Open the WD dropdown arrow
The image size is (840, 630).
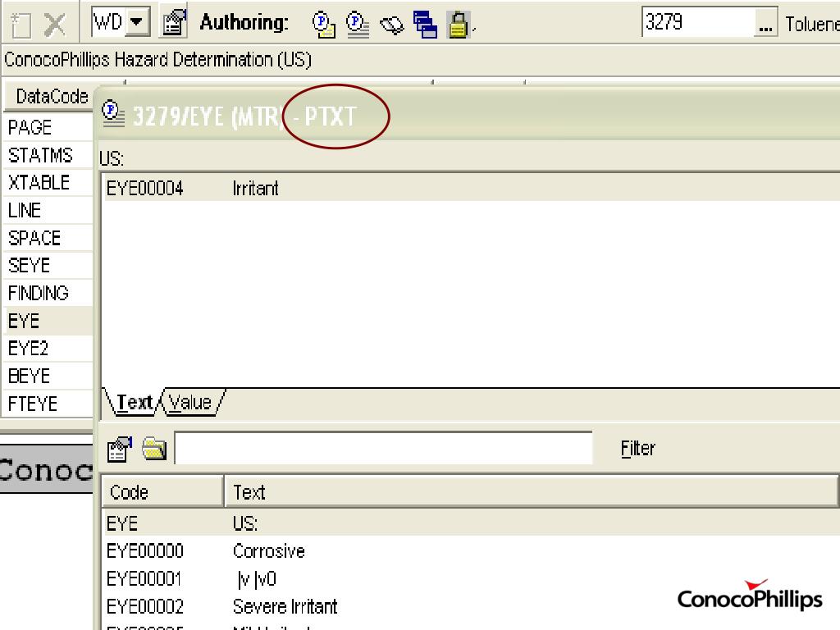pos(137,22)
